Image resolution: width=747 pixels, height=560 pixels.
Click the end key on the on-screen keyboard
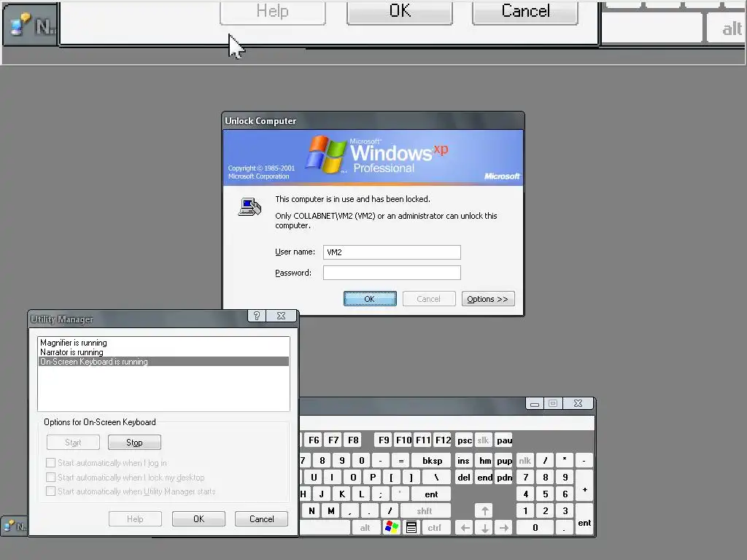pos(485,477)
